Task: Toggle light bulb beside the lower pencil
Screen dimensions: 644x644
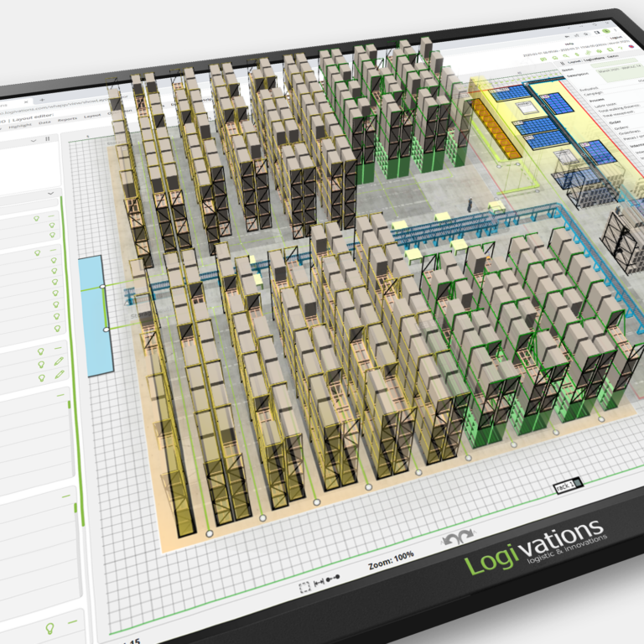Action: (40, 377)
